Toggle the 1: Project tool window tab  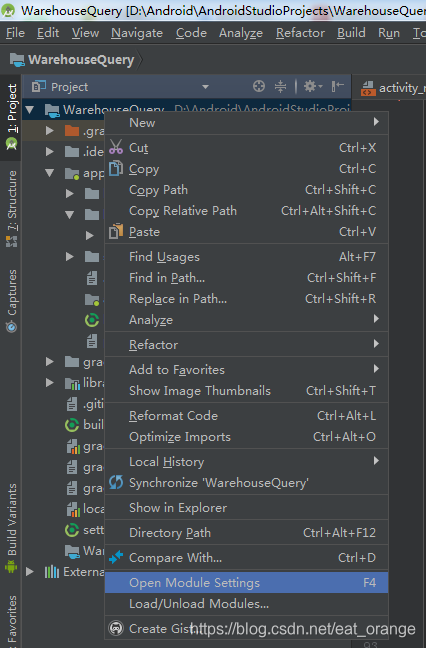coord(11,117)
